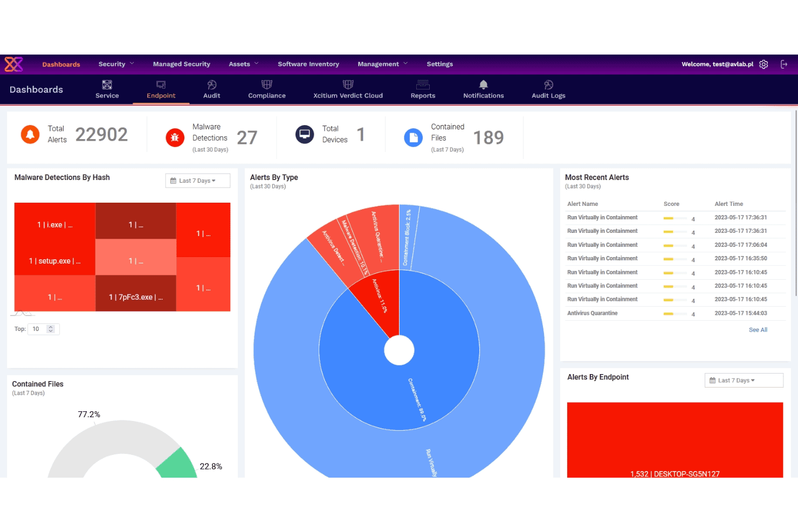Click the i.exe treemap tile
Viewport: 798px width, 532px height.
tap(55, 222)
